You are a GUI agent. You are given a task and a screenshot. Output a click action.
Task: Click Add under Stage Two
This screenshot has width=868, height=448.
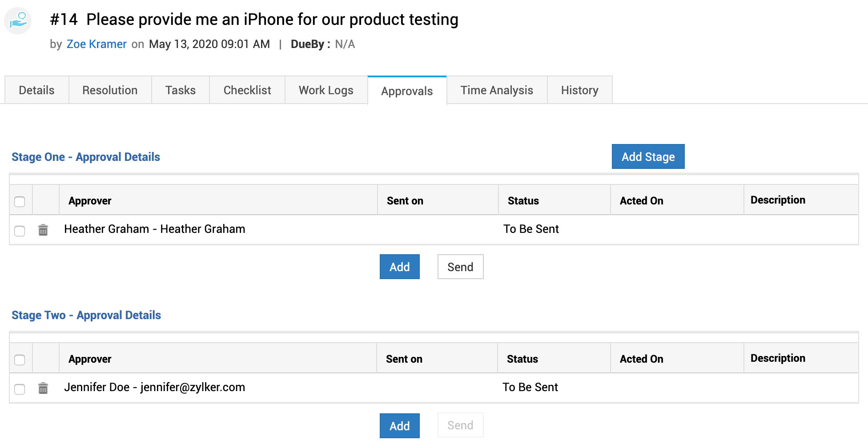tap(399, 426)
